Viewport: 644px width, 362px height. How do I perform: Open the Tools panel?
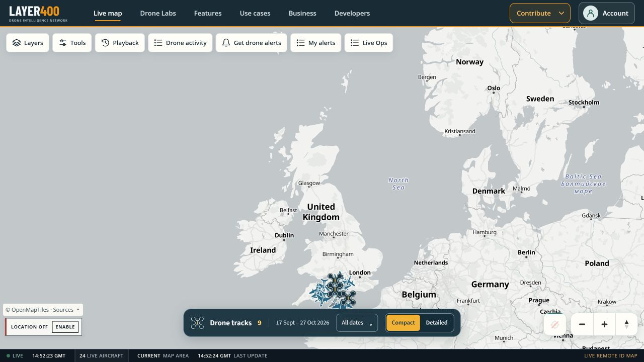point(72,43)
